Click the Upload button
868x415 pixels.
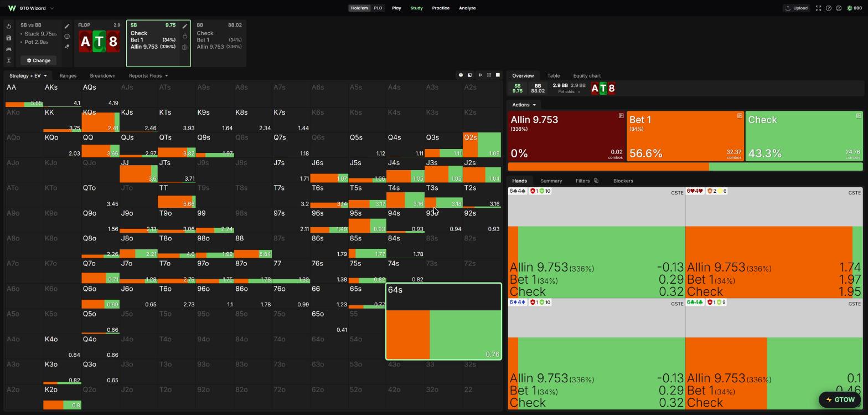796,8
